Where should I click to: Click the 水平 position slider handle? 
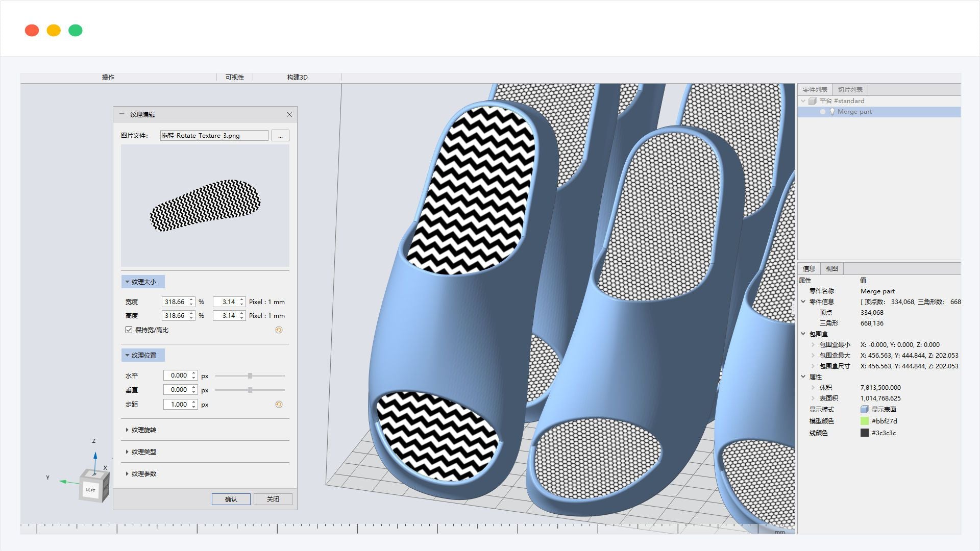point(250,376)
